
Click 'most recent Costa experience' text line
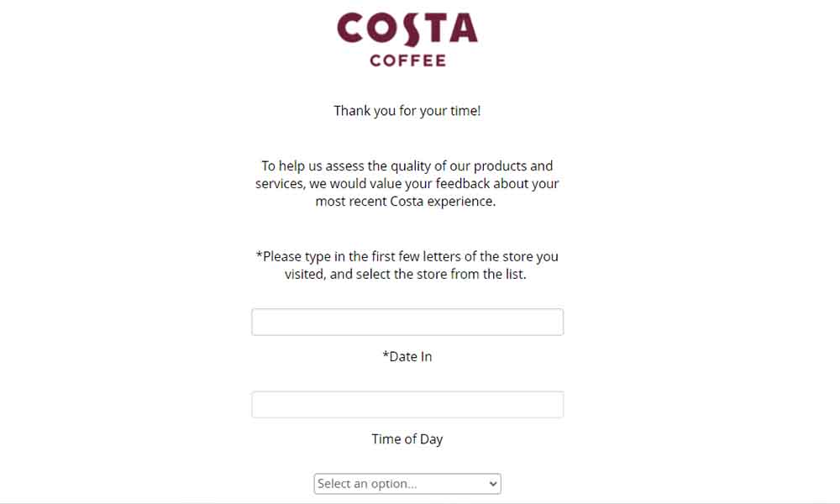tap(406, 202)
